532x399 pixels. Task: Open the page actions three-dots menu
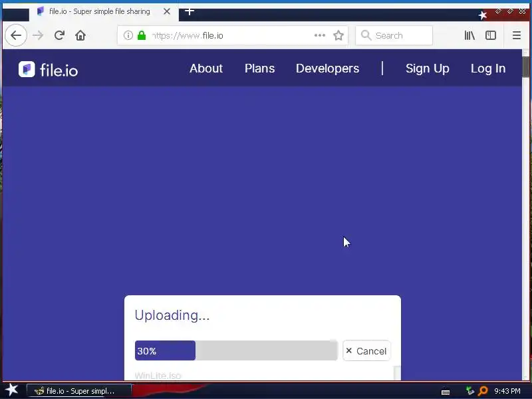tap(320, 35)
